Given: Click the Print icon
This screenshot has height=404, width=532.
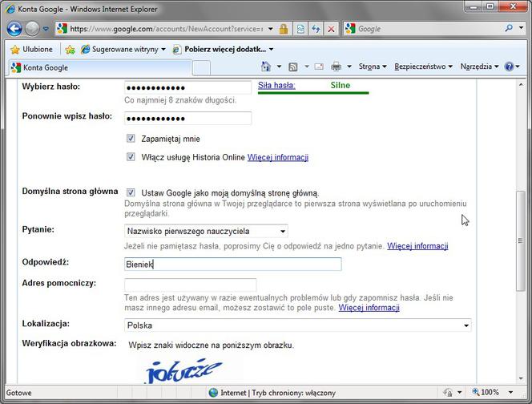Looking at the screenshot, I should pos(336,67).
